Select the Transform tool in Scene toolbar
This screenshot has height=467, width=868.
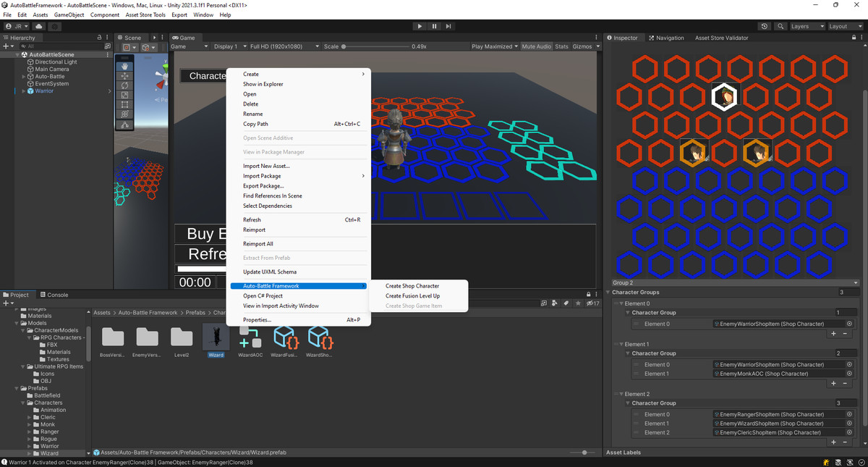click(x=125, y=114)
